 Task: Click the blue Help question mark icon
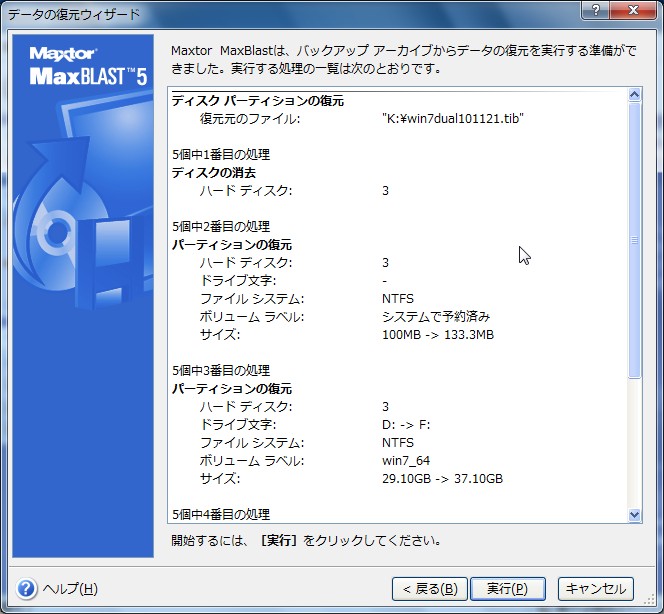point(26,589)
